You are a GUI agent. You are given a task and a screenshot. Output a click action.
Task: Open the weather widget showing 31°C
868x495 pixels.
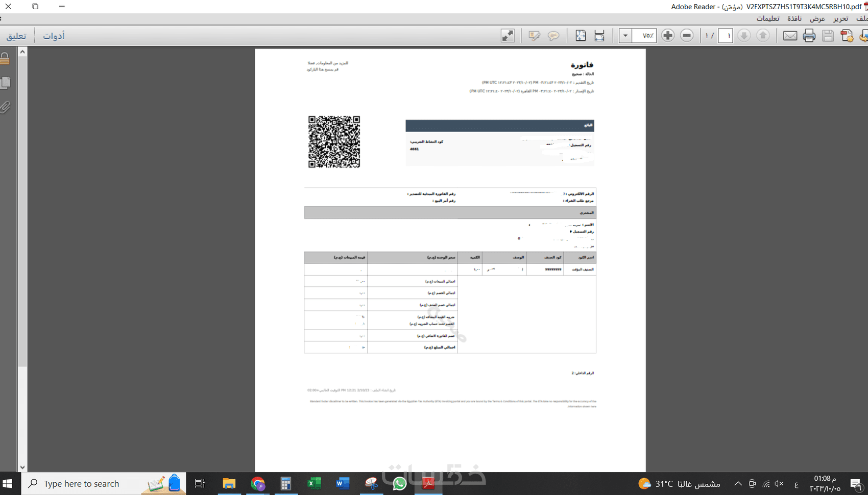pyautogui.click(x=679, y=483)
